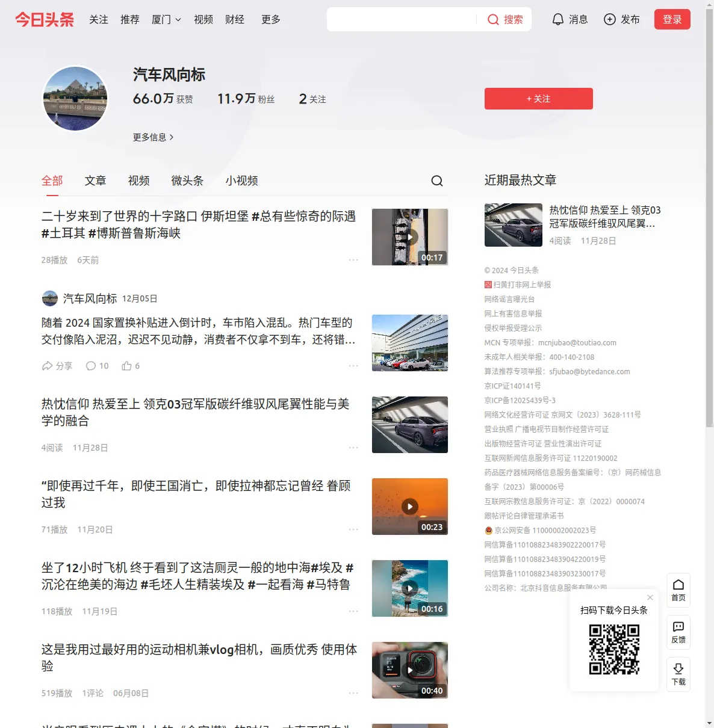
Task: Open the 即使再过千年 video title
Action: (x=196, y=494)
